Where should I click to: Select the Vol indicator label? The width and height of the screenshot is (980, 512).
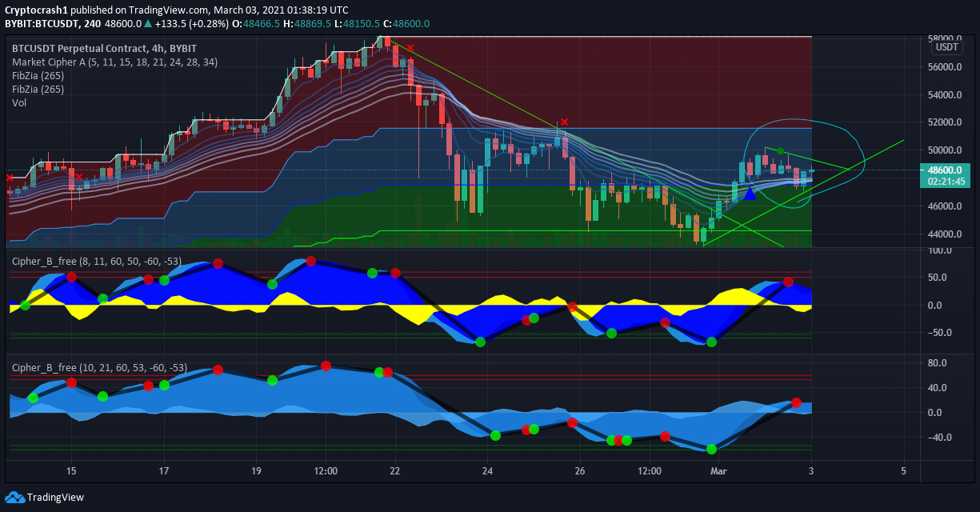19,103
